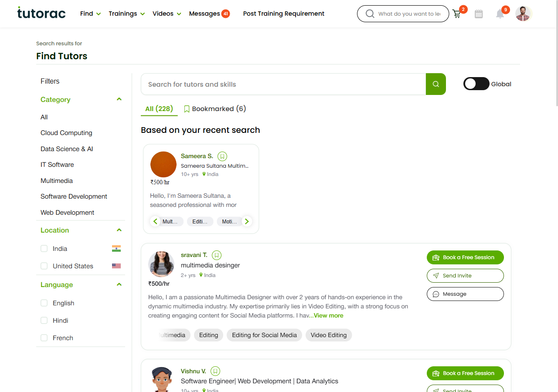This screenshot has width=558, height=392.
Task: Collapse the Location filter section
Action: point(119,230)
